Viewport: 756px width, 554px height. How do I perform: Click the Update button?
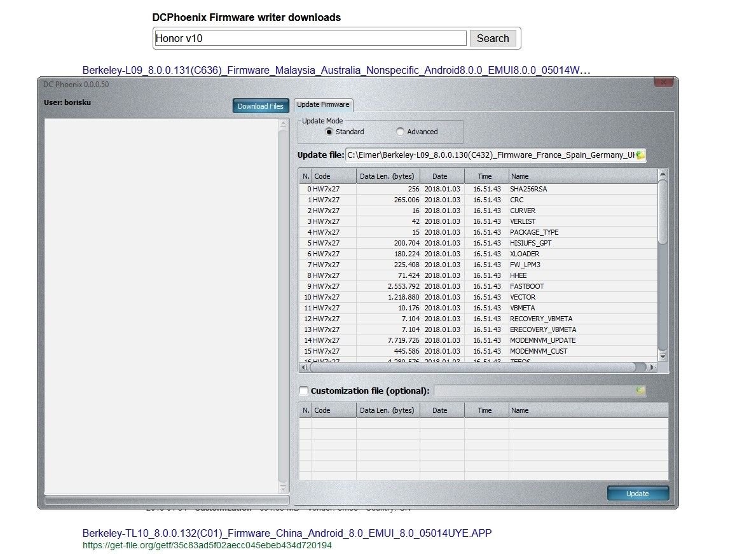pos(637,493)
